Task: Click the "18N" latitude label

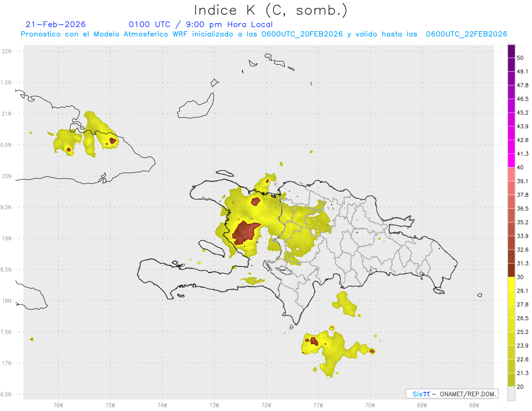Action: pyautogui.click(x=7, y=301)
